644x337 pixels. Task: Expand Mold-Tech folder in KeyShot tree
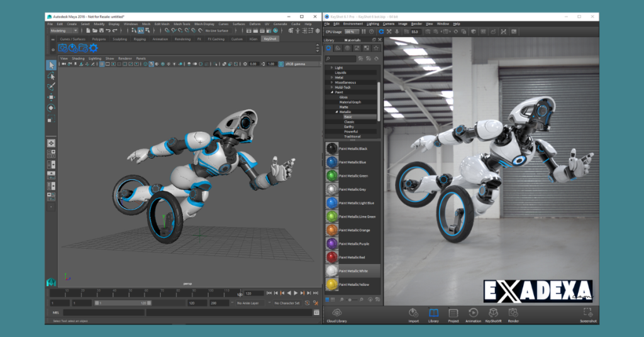[x=332, y=87]
